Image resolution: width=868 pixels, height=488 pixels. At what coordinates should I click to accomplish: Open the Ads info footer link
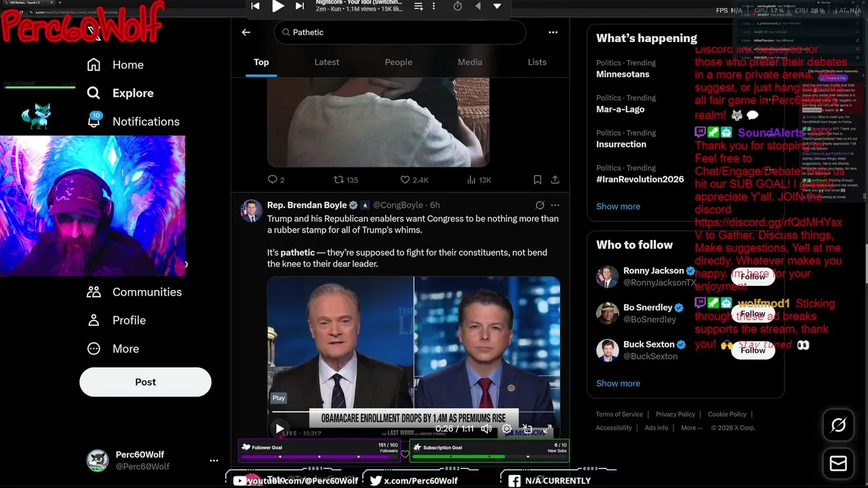coord(656,428)
